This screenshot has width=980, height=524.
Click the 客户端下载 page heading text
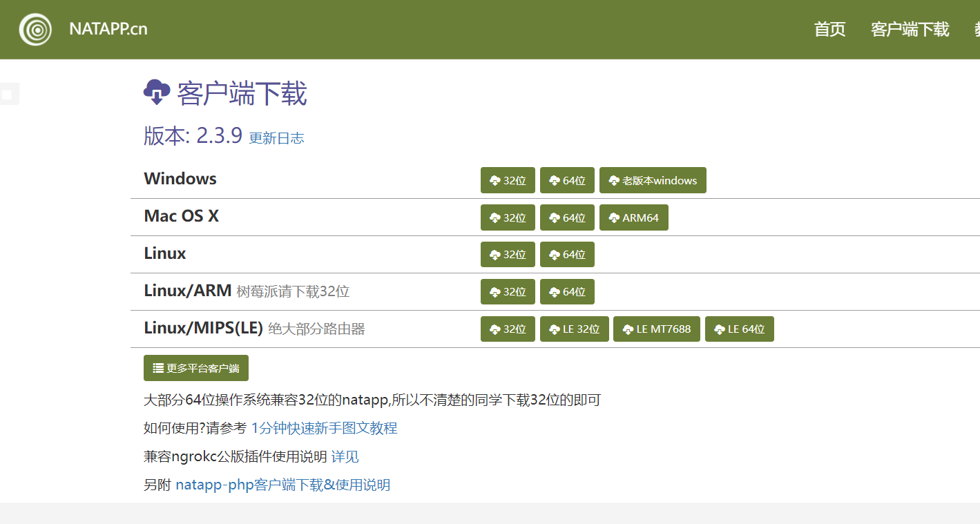[242, 93]
